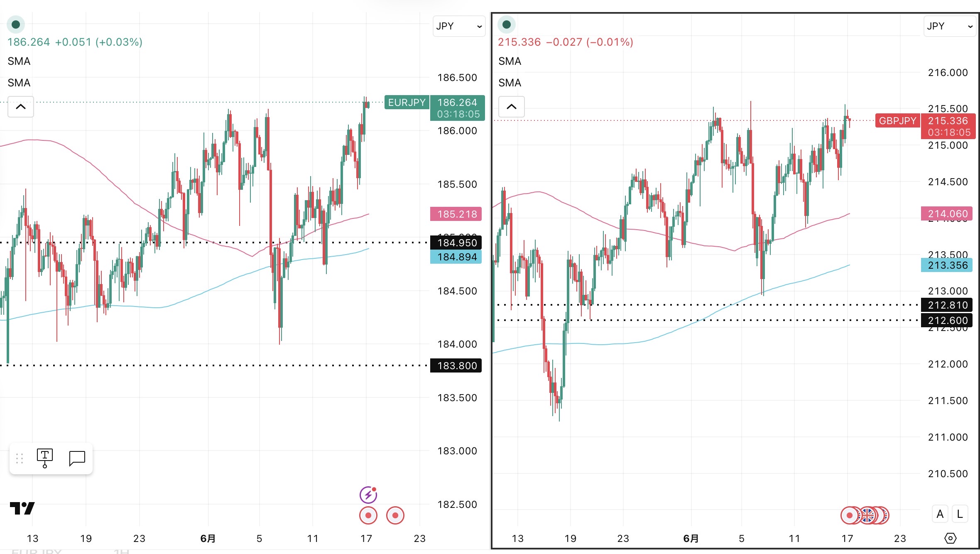Toggle auto scale with A button
Screen dimensions: 980x554
pyautogui.click(x=940, y=514)
